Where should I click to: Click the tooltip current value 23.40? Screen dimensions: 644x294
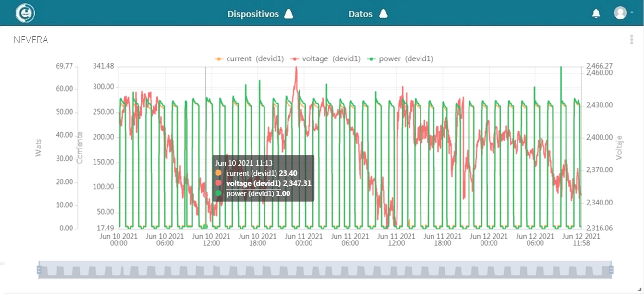pos(288,173)
